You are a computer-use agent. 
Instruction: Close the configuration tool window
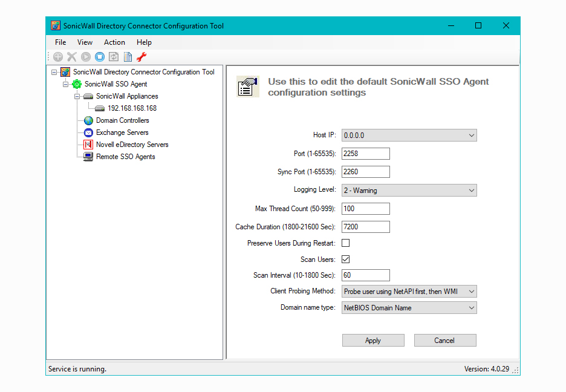pyautogui.click(x=506, y=25)
